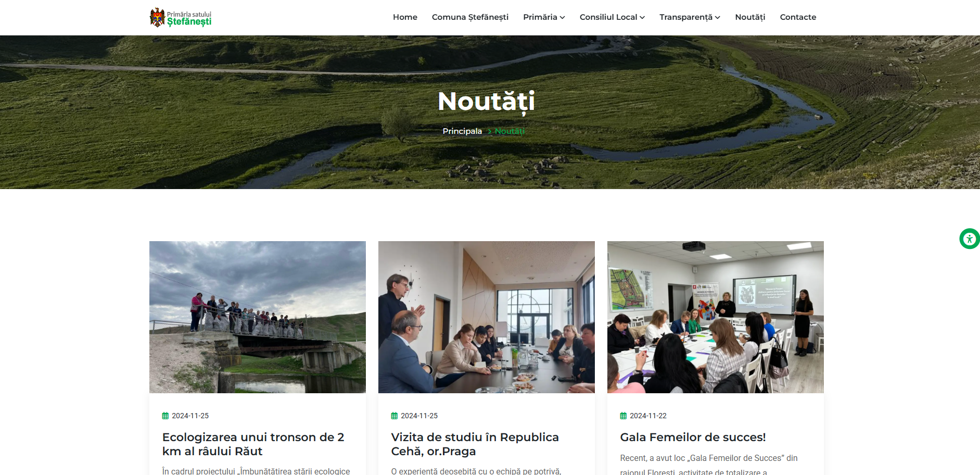Click the calendar icon beside 2024-11-22 date
The height and width of the screenshot is (475, 980).
(x=623, y=416)
